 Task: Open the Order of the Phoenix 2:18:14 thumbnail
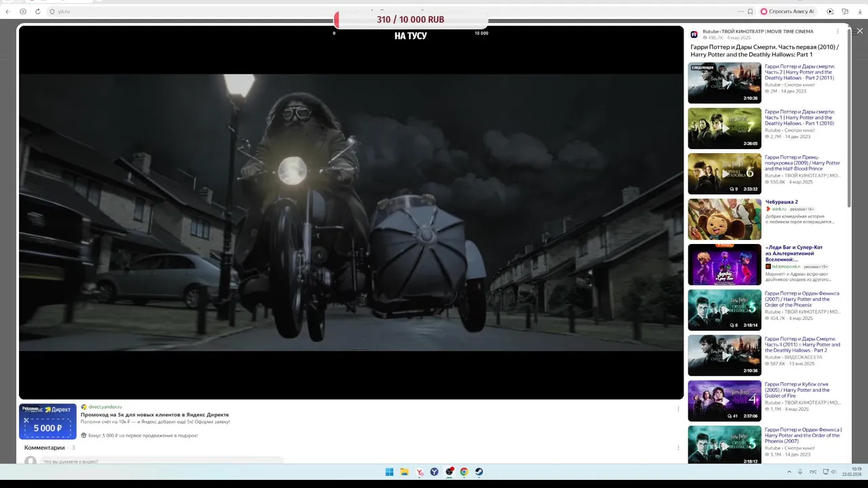724,310
